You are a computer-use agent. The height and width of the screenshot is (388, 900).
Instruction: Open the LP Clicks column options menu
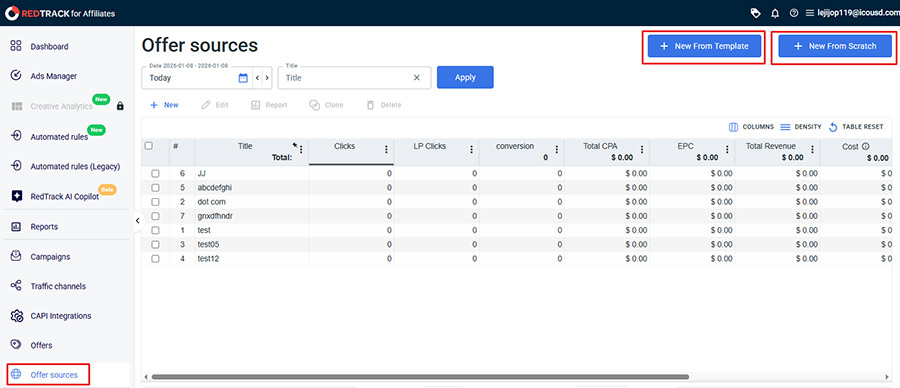(x=472, y=150)
